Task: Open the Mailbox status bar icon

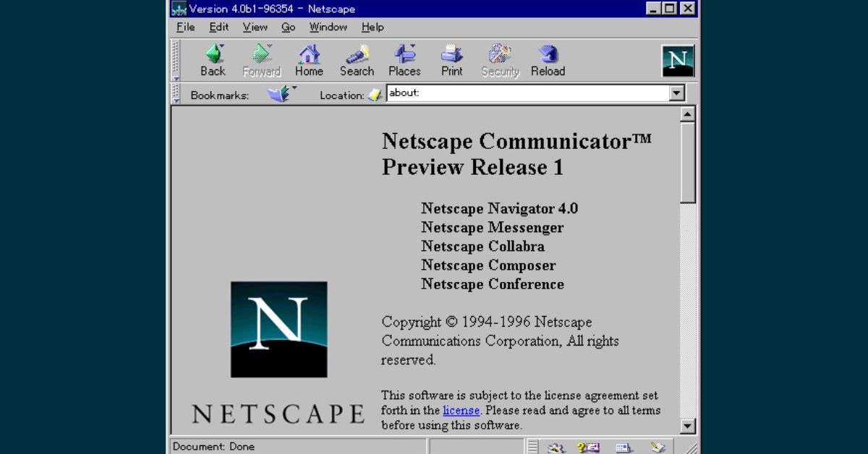Action: 589,447
